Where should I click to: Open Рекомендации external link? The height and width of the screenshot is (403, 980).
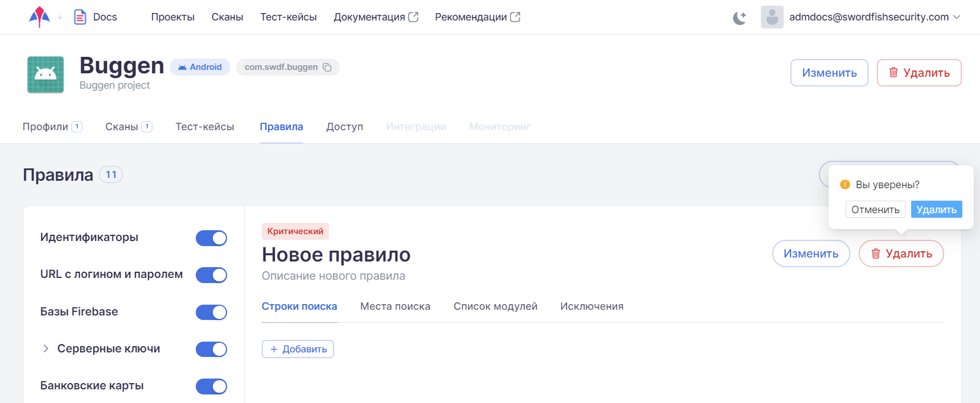[x=477, y=17]
